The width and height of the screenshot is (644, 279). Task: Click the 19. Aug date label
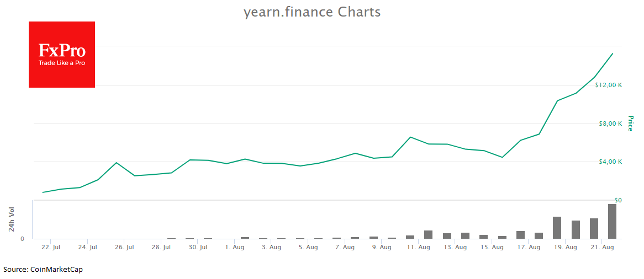(x=565, y=248)
